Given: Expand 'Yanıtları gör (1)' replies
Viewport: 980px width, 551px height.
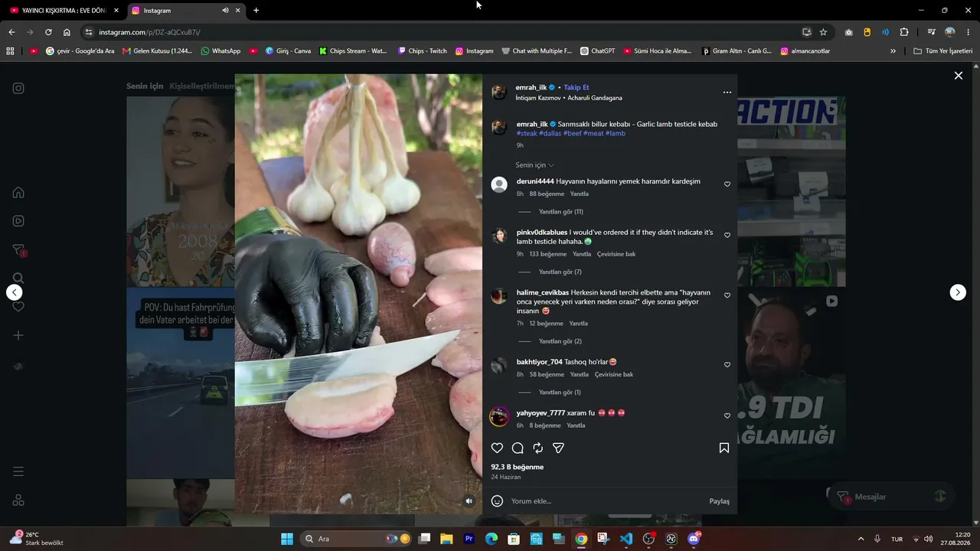Looking at the screenshot, I should click(x=560, y=393).
